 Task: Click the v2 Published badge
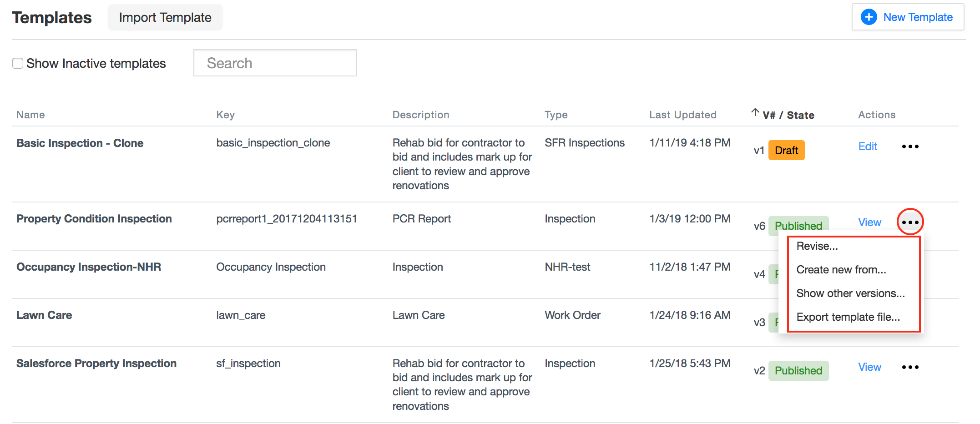798,370
